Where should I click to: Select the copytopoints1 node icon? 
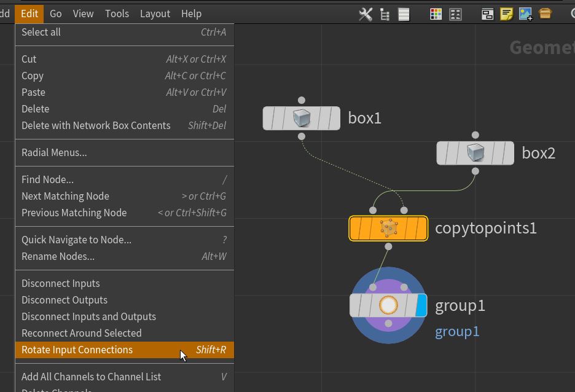pos(388,228)
